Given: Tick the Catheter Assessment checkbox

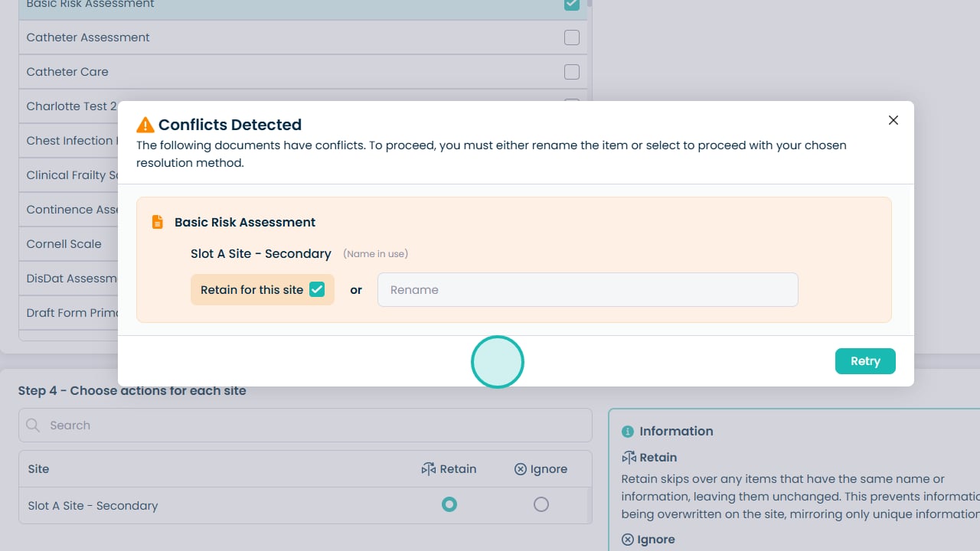Looking at the screenshot, I should coord(571,37).
